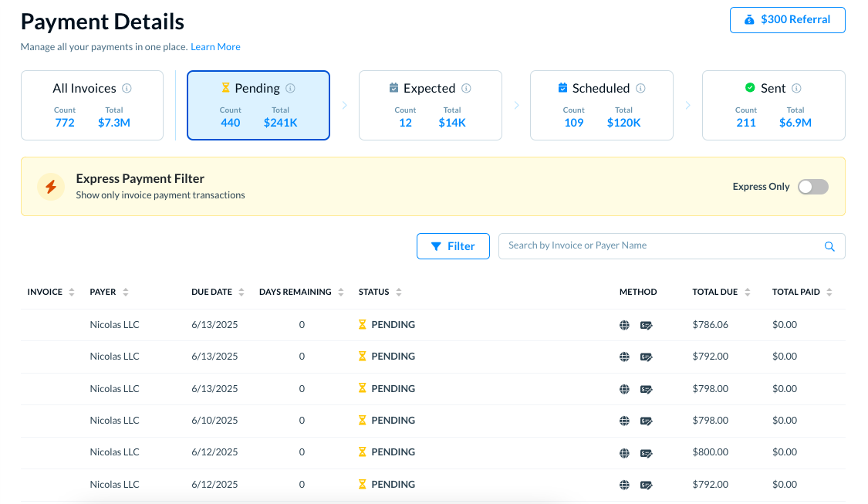
Task: Click the $300 Referral button
Action: point(787,20)
